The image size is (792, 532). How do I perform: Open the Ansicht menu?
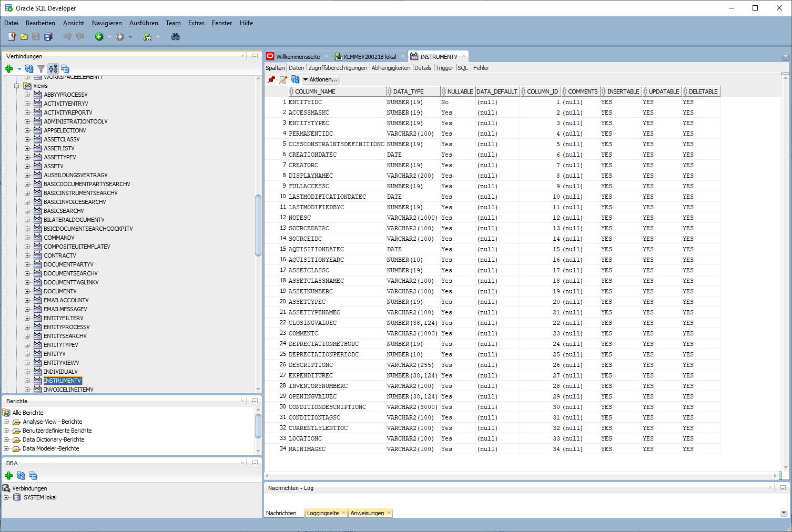coord(74,23)
